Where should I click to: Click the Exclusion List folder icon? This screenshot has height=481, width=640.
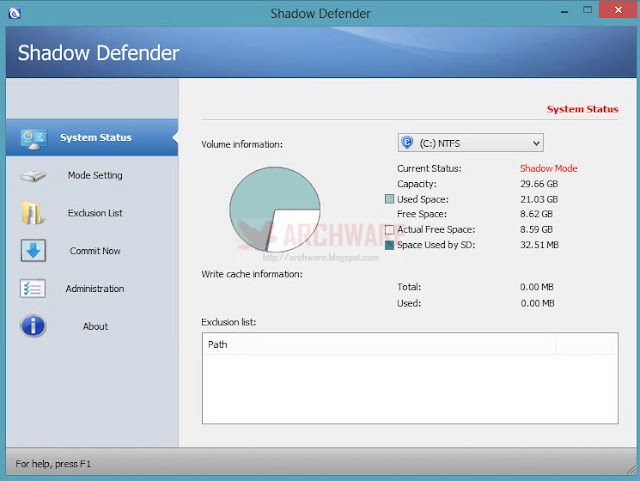coord(32,213)
